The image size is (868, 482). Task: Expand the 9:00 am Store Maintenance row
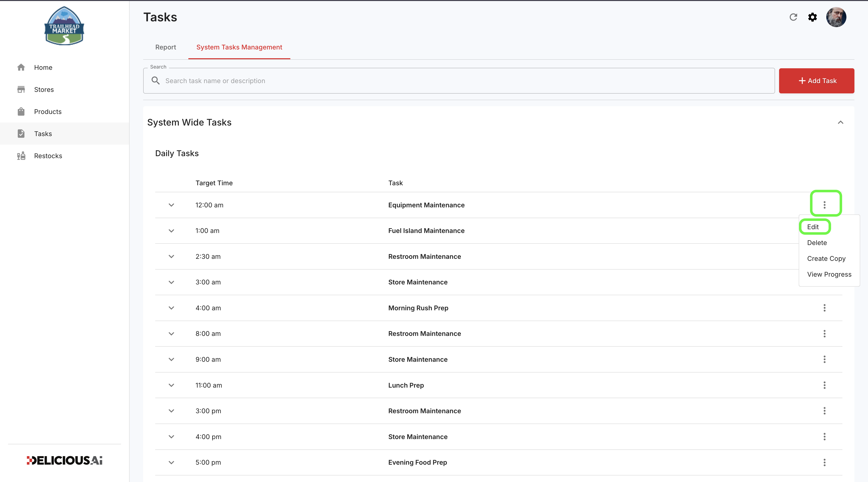171,359
